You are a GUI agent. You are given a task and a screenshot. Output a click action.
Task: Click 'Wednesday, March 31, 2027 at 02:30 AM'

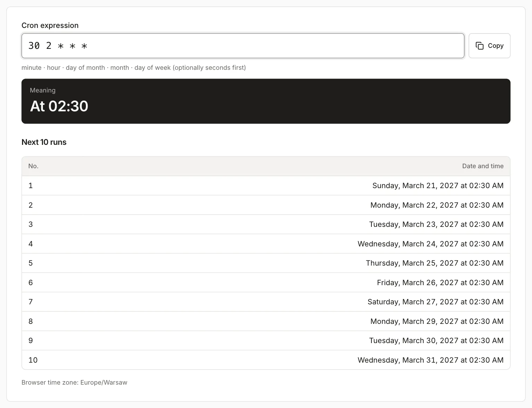pyautogui.click(x=430, y=360)
